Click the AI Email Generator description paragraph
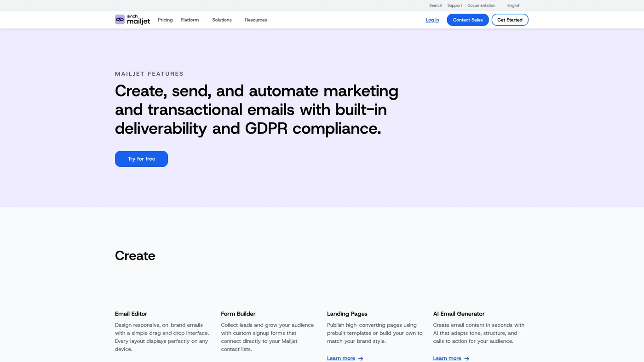The height and width of the screenshot is (362, 644). point(479,333)
